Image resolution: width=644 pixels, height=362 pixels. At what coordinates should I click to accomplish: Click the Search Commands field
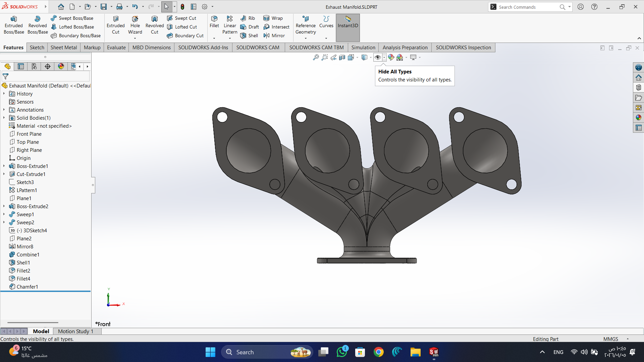tap(527, 7)
